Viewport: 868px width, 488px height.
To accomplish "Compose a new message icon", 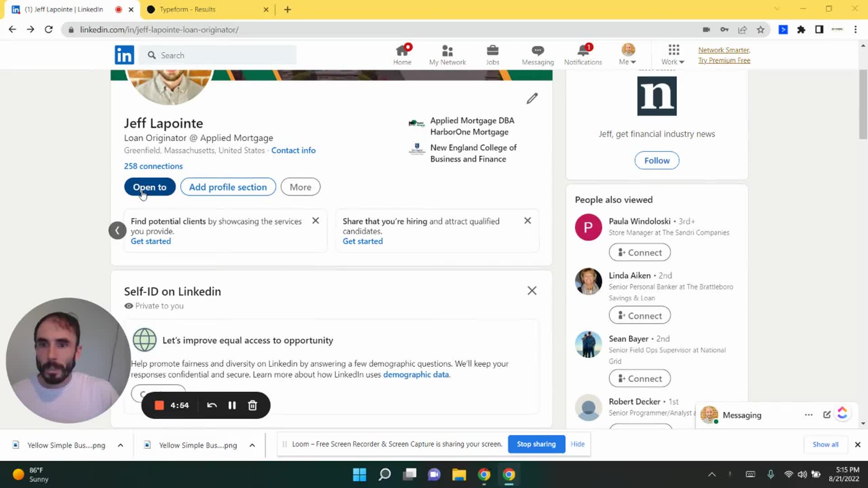I will coord(826,415).
